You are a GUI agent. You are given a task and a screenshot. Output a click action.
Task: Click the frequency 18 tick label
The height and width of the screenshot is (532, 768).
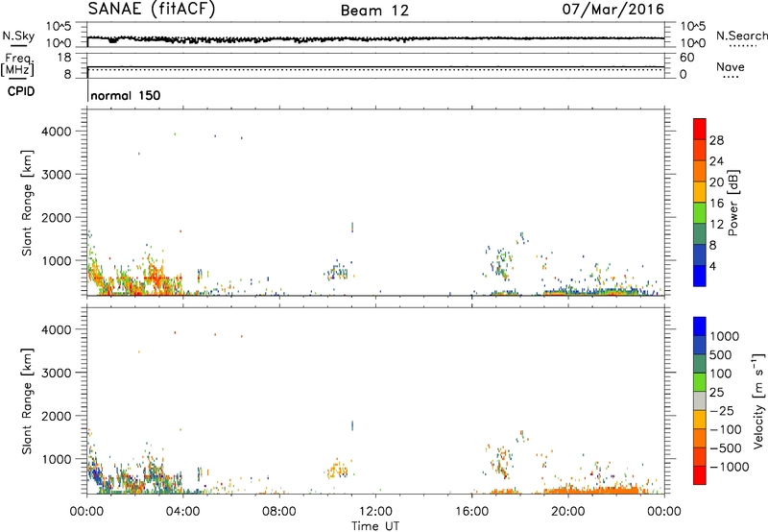(64, 58)
